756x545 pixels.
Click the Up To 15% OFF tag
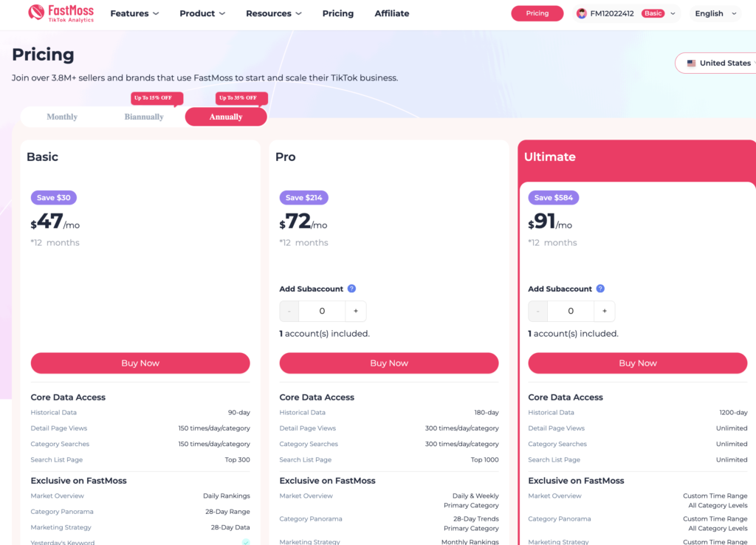[157, 98]
